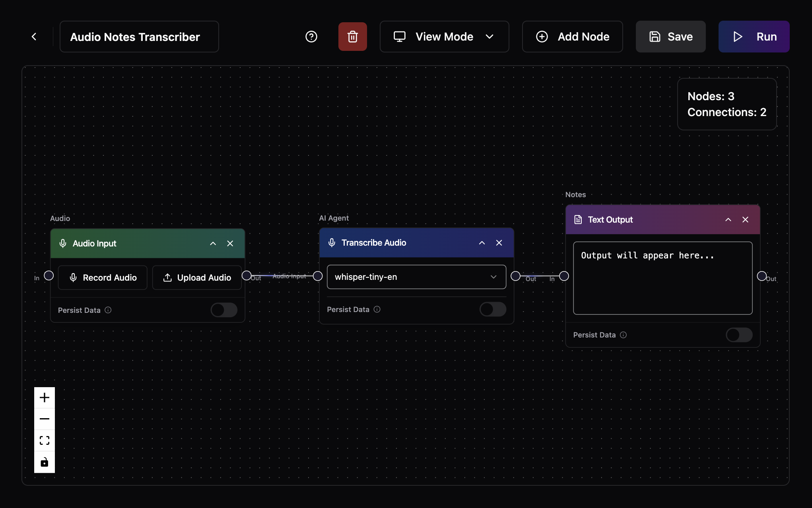Click the Audio Notes Transcriber title field

pyautogui.click(x=139, y=37)
